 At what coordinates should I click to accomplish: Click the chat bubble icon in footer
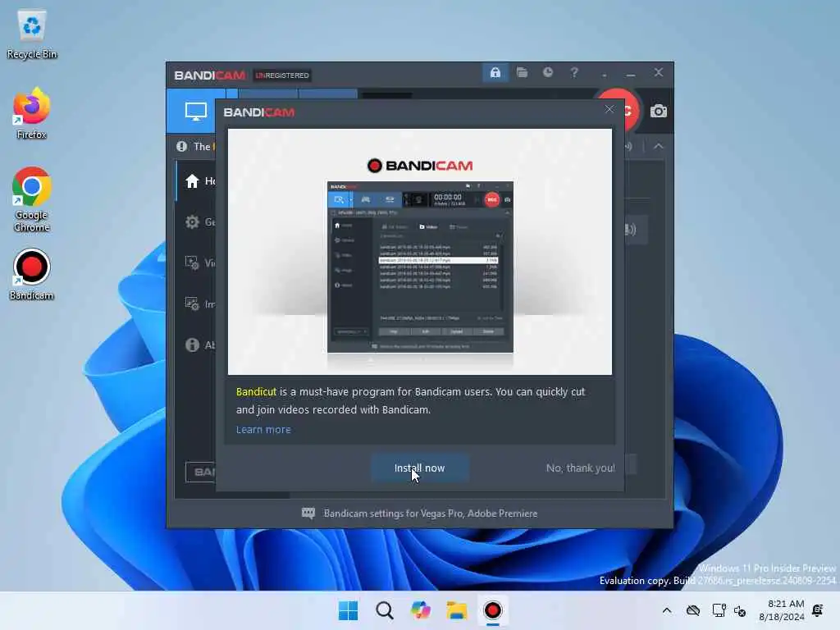click(x=308, y=514)
